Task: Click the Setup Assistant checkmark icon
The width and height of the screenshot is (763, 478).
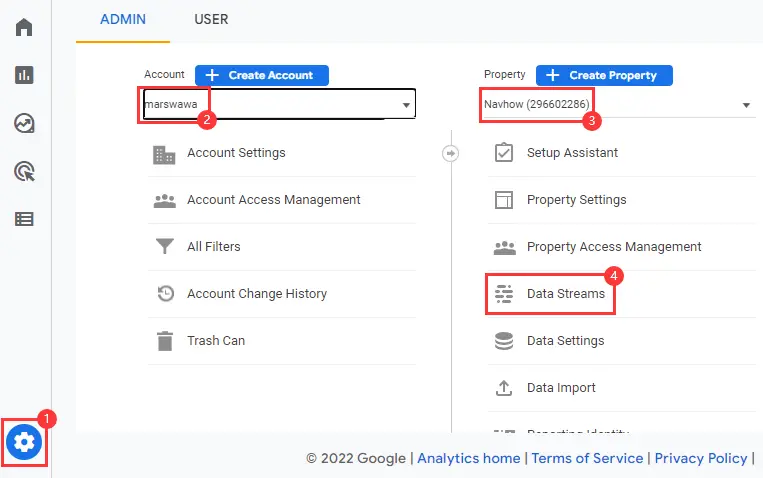Action: (504, 152)
